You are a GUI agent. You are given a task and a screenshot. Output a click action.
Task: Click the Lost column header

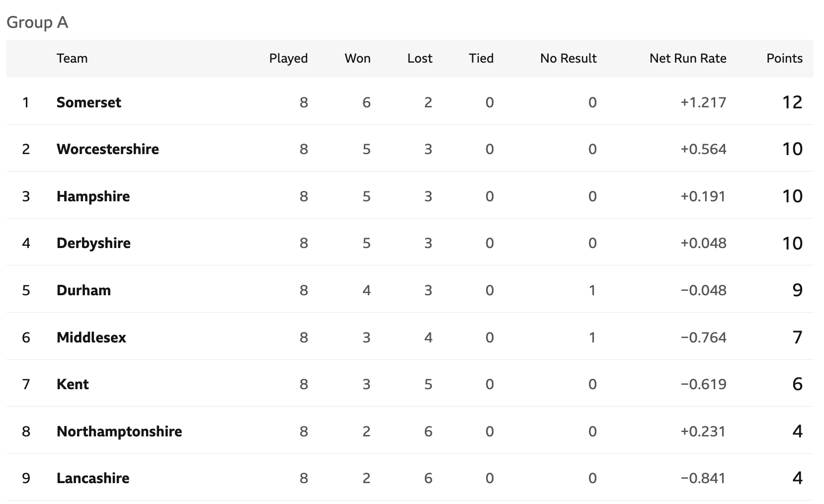419,58
